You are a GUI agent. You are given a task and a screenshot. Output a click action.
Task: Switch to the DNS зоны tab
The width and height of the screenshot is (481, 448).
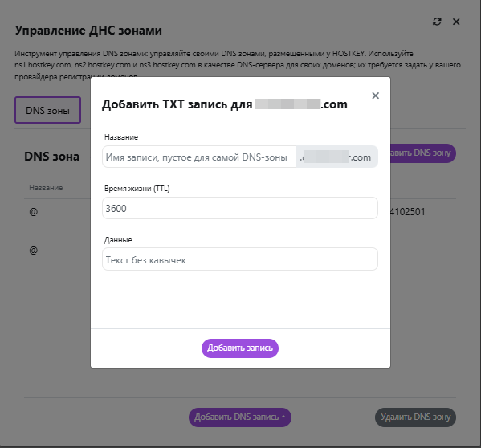point(47,110)
